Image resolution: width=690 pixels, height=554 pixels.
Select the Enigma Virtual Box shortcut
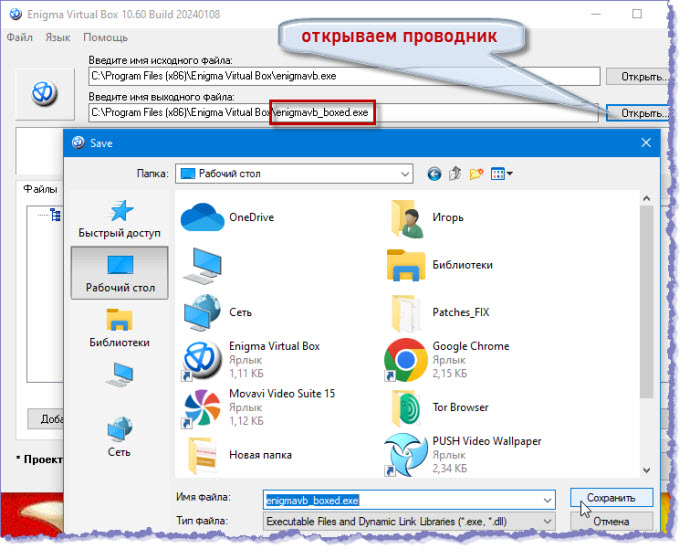point(251,360)
